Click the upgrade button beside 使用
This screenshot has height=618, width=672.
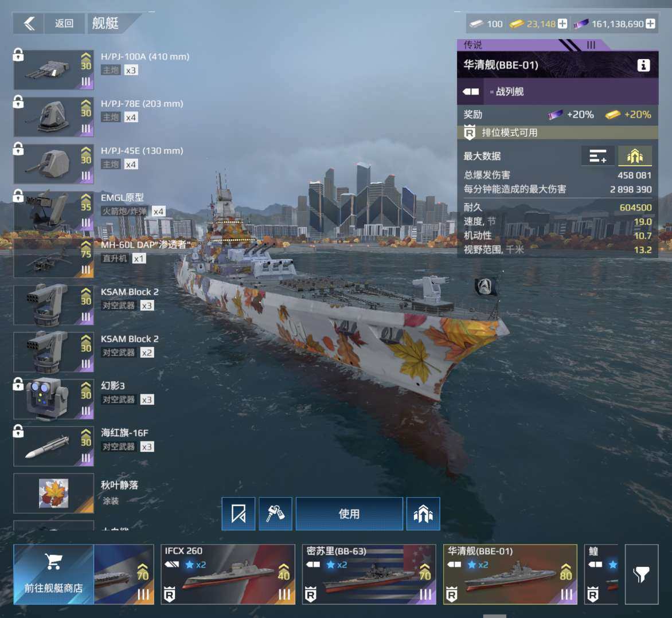coord(423,514)
